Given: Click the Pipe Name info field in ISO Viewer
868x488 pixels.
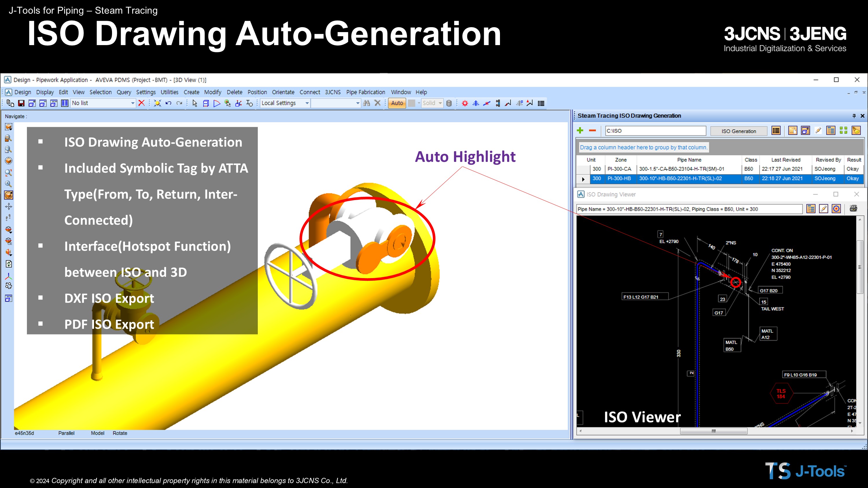Looking at the screenshot, I should click(x=689, y=209).
